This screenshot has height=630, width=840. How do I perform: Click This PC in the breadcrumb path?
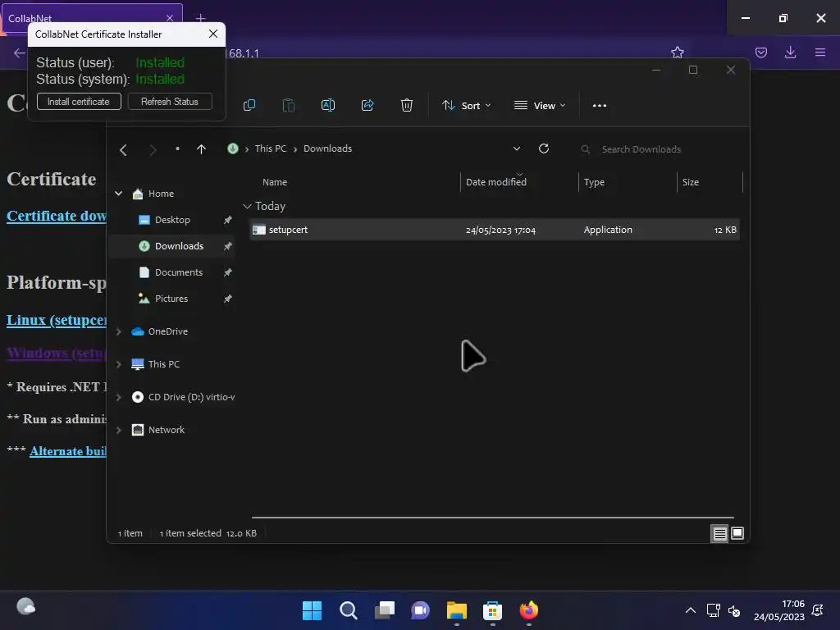click(x=271, y=148)
